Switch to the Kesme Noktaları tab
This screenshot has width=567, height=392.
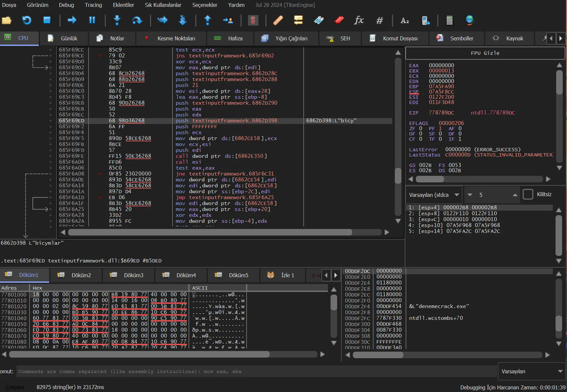pos(171,38)
